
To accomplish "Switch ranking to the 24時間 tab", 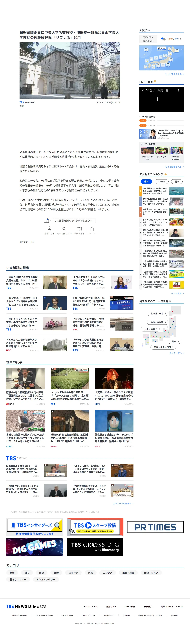I will [161, 182].
